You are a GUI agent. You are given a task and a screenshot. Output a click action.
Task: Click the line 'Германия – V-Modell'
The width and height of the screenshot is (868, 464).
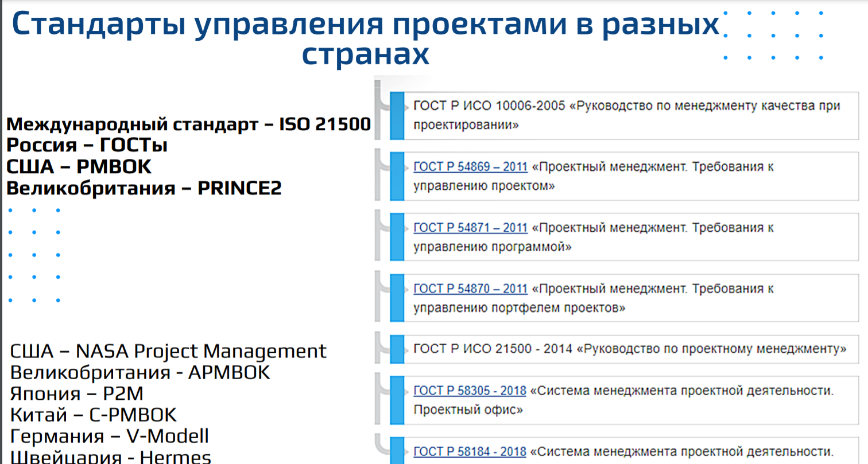(x=110, y=436)
